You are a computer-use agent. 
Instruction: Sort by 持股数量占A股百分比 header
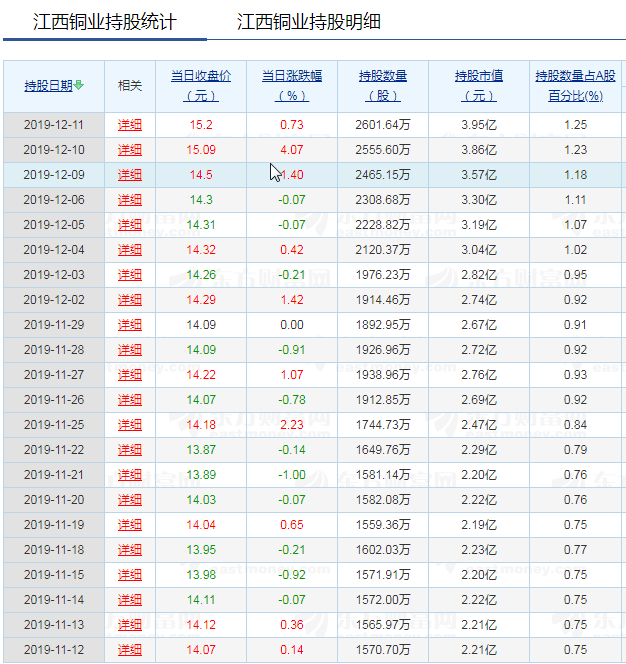point(576,86)
